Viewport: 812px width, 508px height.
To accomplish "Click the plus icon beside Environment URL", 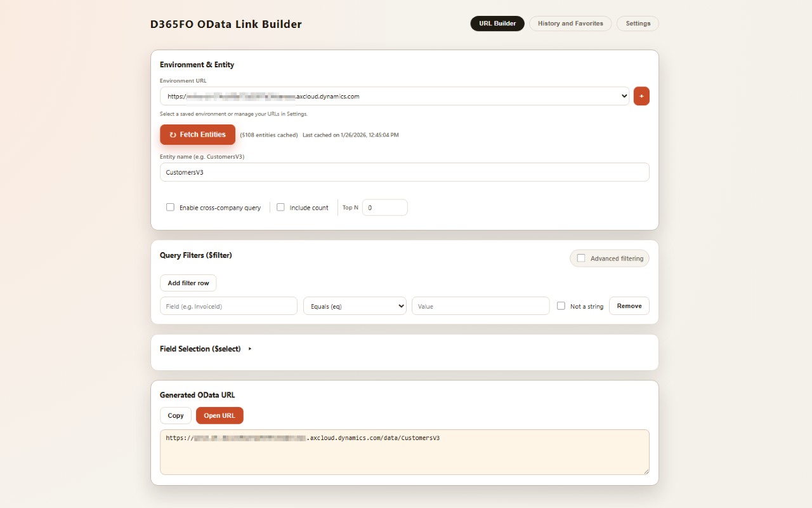I will [641, 96].
